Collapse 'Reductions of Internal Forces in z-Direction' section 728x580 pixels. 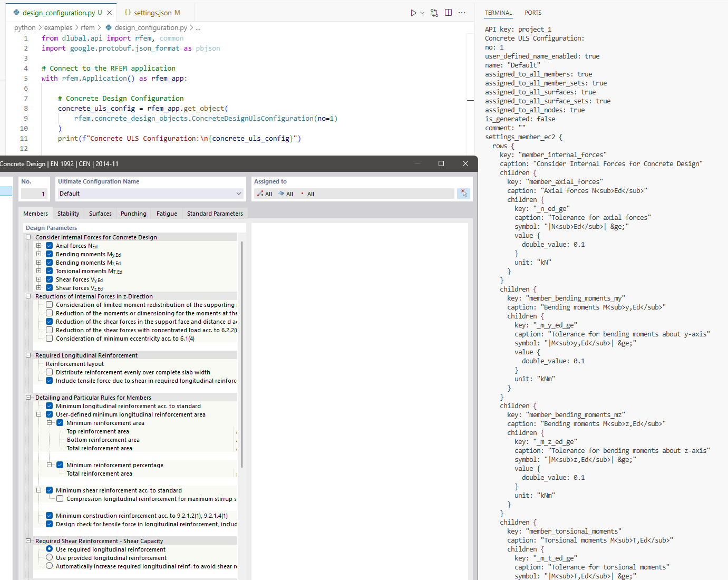click(x=28, y=296)
